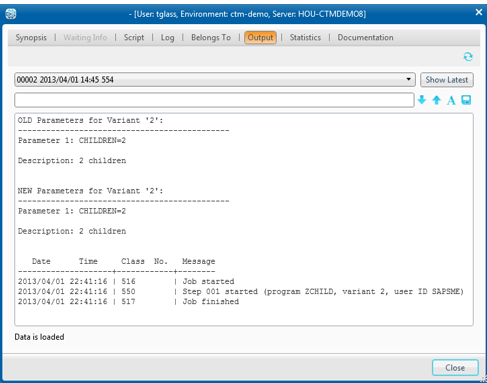Image resolution: width=487 pixels, height=383 pixels.
Task: Open the Statistics tab
Action: (x=305, y=37)
